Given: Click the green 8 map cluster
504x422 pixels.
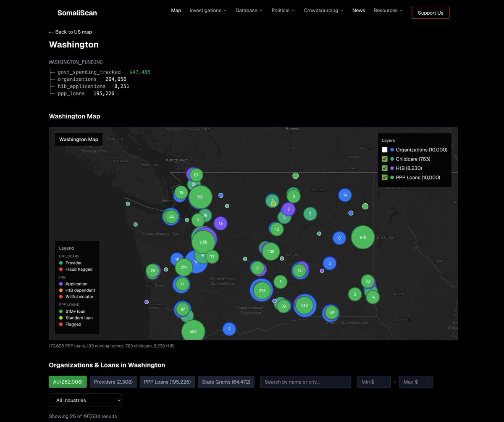Looking at the screenshot, I should coord(294,196).
